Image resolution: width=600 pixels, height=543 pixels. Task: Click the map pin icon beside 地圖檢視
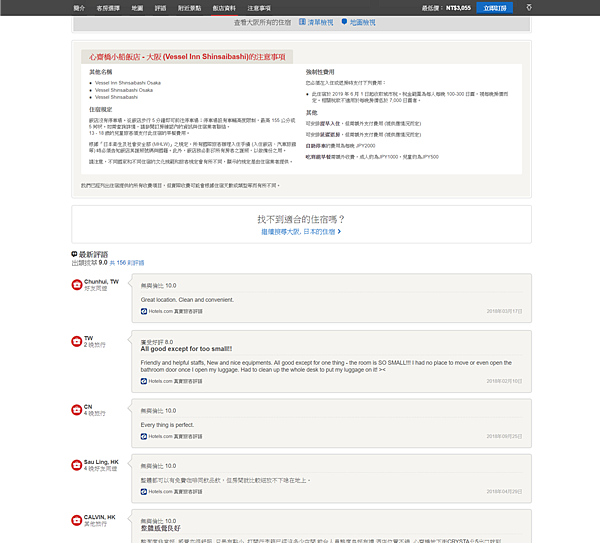pyautogui.click(x=344, y=22)
